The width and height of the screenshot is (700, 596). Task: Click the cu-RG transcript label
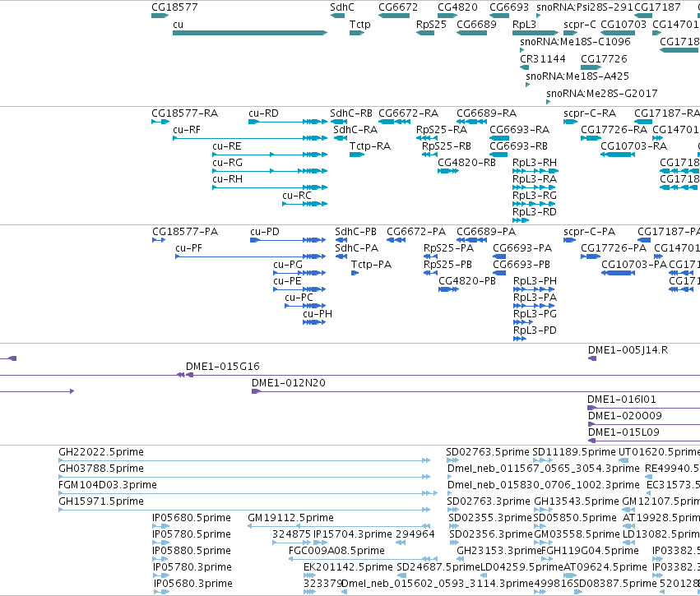coord(228,163)
